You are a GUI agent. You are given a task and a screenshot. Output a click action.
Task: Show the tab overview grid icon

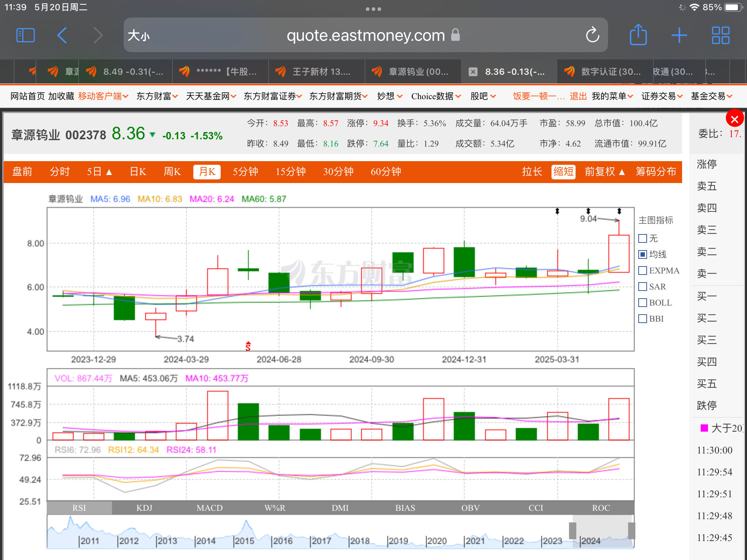tap(720, 35)
